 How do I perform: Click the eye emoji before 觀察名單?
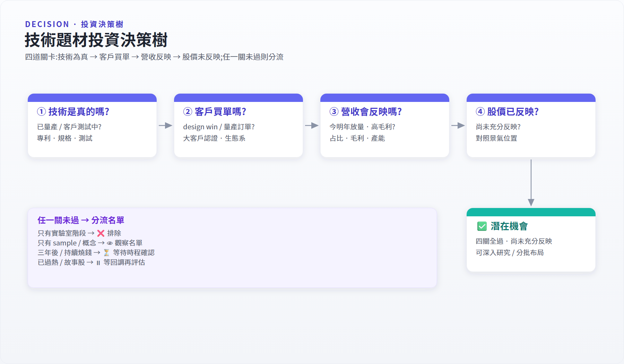tap(110, 243)
